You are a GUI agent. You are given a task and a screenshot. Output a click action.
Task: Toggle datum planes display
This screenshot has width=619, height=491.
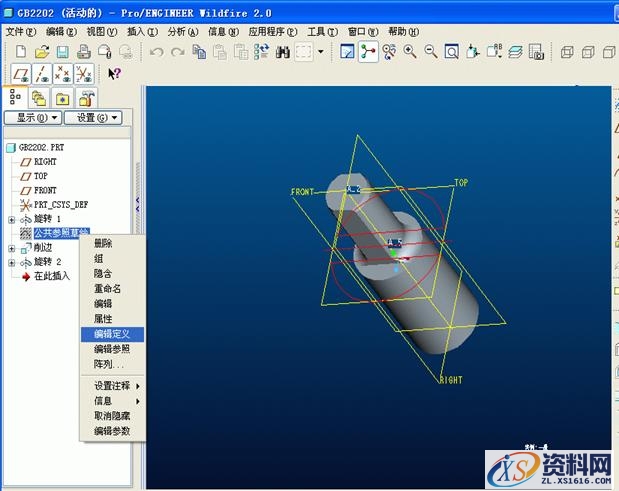click(x=21, y=74)
